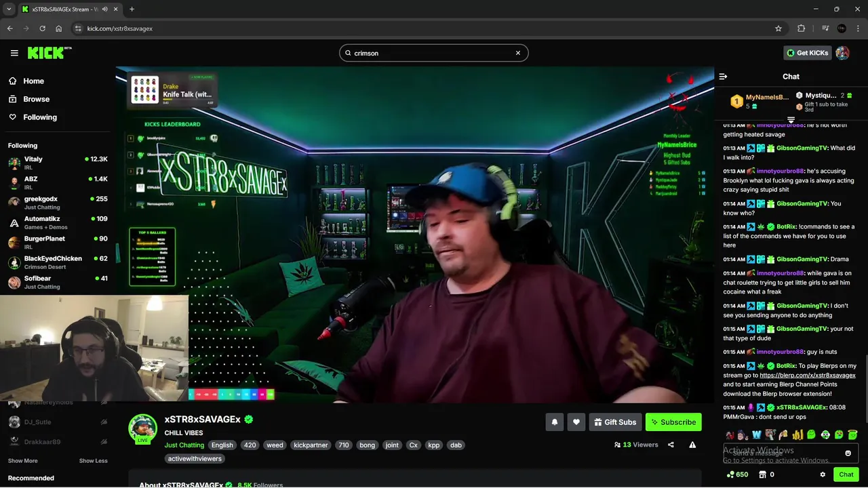Focus the search box containing crimson

coord(434,53)
